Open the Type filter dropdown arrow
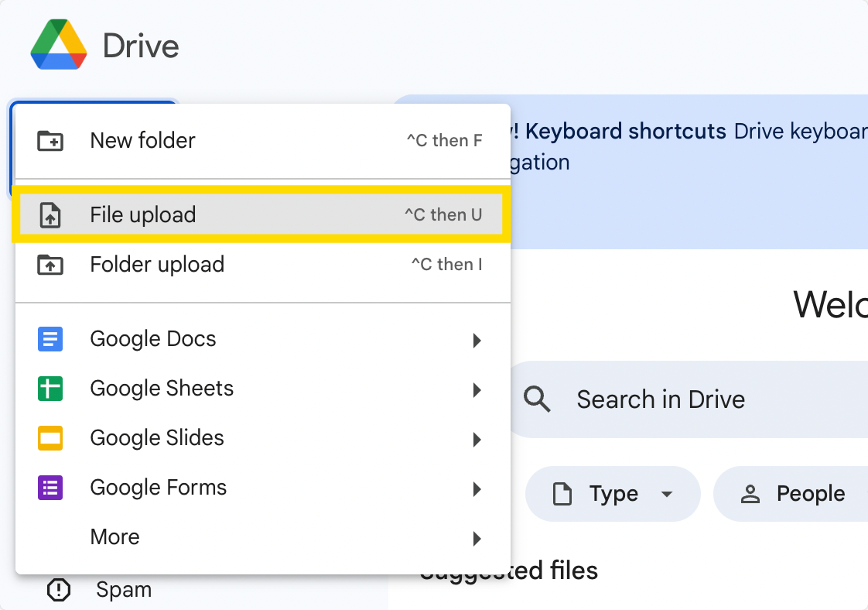 [x=667, y=494]
